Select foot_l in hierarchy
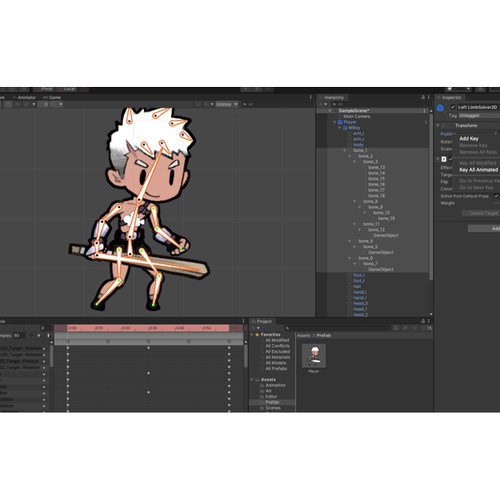 (x=359, y=275)
